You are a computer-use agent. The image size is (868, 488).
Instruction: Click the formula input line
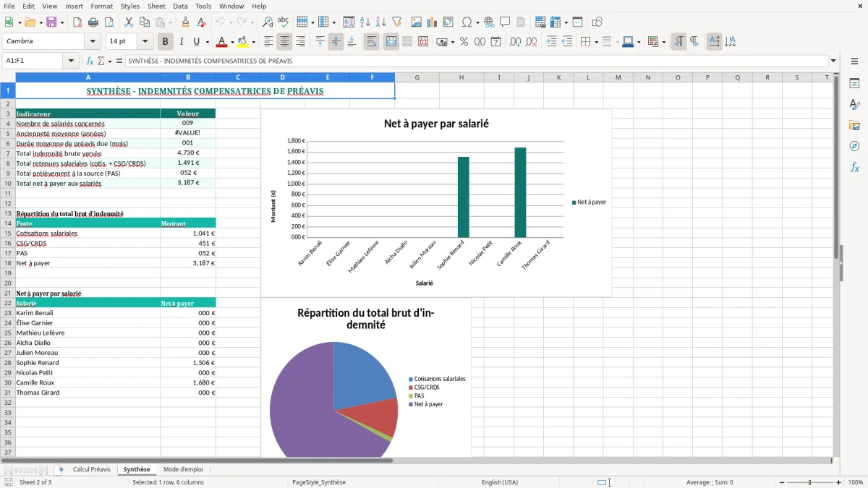tap(476, 61)
